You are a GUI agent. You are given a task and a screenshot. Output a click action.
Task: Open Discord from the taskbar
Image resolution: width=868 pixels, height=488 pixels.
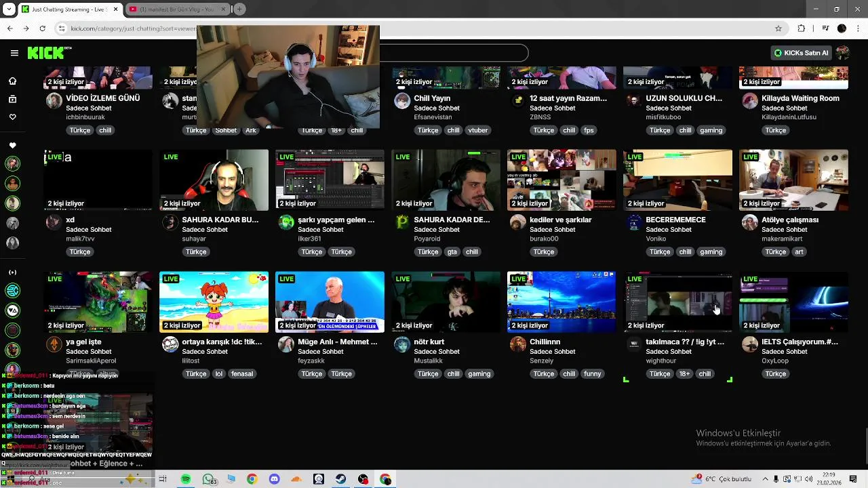coord(274,479)
